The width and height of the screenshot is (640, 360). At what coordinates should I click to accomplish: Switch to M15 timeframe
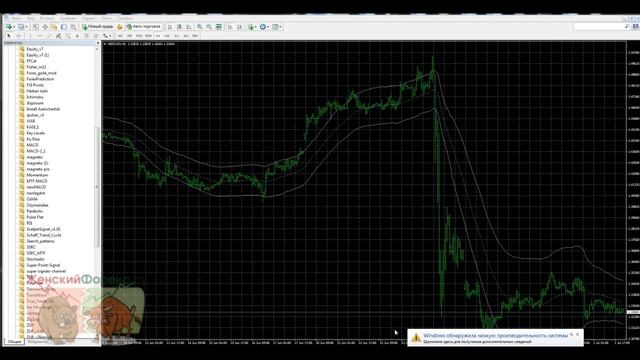139,36
